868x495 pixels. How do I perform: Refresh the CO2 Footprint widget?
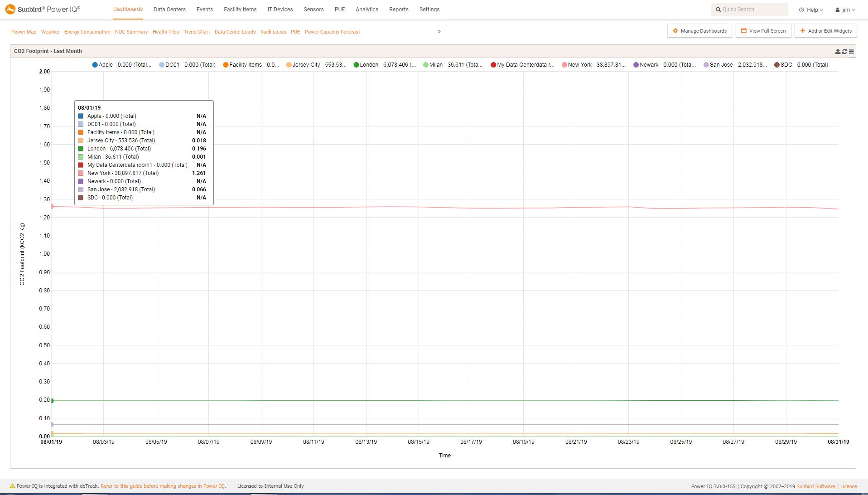(x=844, y=52)
